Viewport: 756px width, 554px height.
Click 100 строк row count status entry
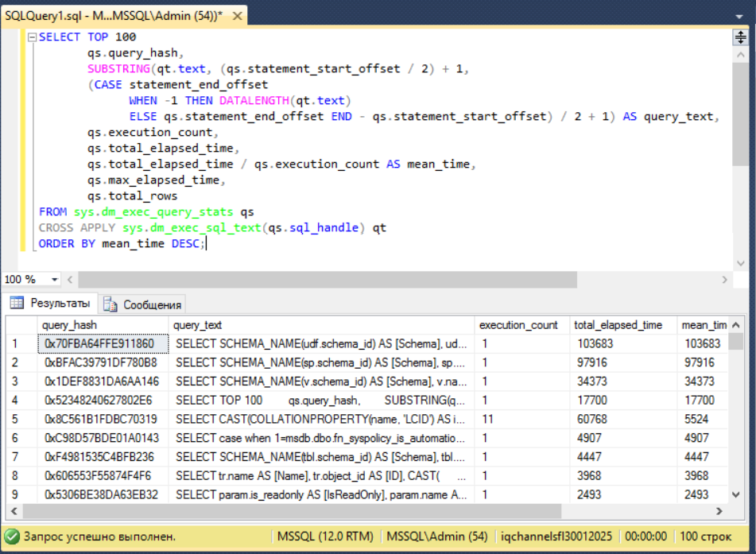(705, 537)
